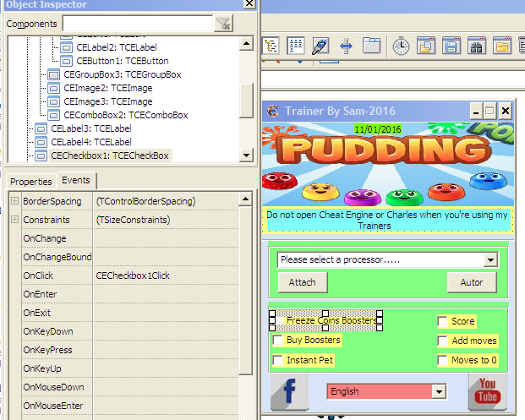Screen dimensions: 525x420
Task: Click the Autor button
Action: point(472,282)
